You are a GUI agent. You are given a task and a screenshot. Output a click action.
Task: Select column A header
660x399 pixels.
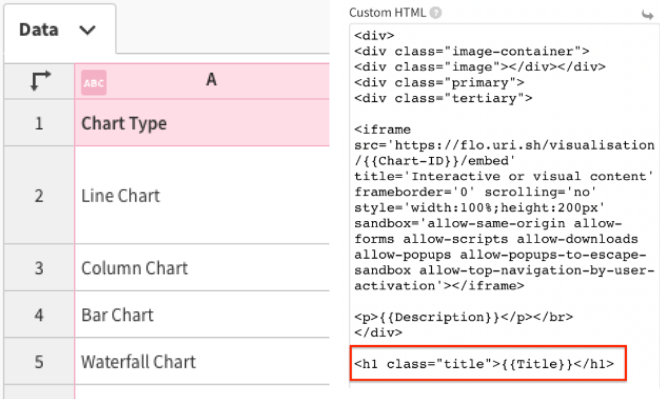pyautogui.click(x=202, y=81)
